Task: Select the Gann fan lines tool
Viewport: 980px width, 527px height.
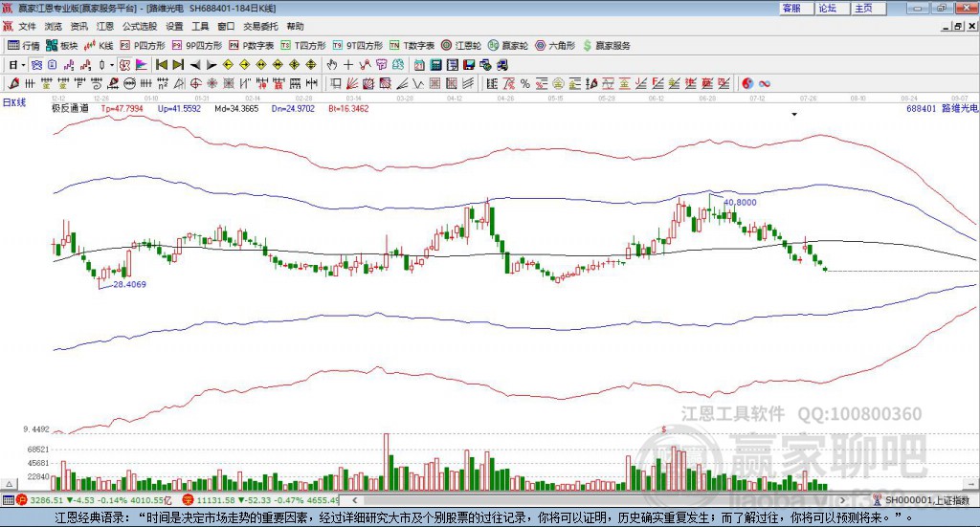Action: pos(352,83)
